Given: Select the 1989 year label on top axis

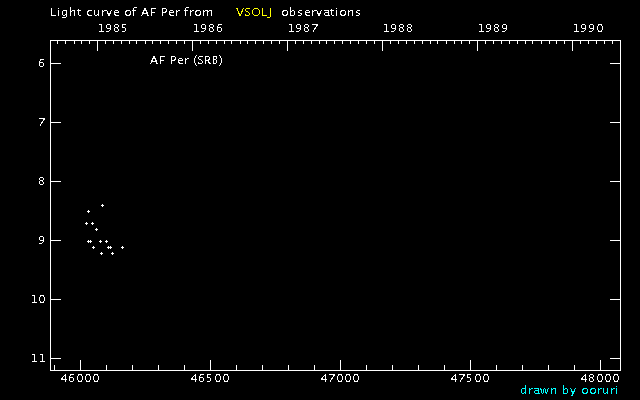Looking at the screenshot, I should pos(494,28).
